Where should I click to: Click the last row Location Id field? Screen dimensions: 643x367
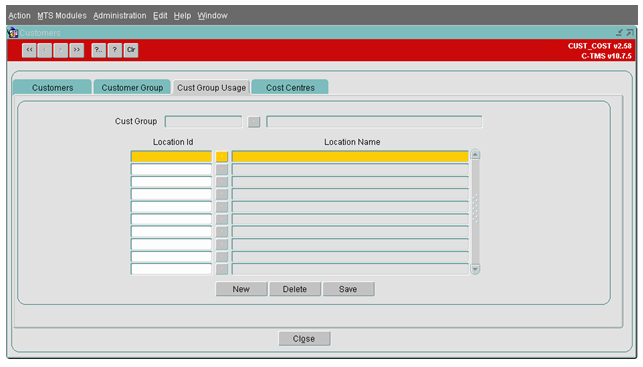171,269
